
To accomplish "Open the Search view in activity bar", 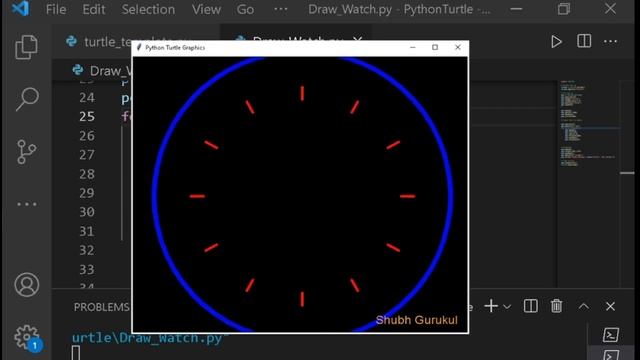I will point(27,99).
